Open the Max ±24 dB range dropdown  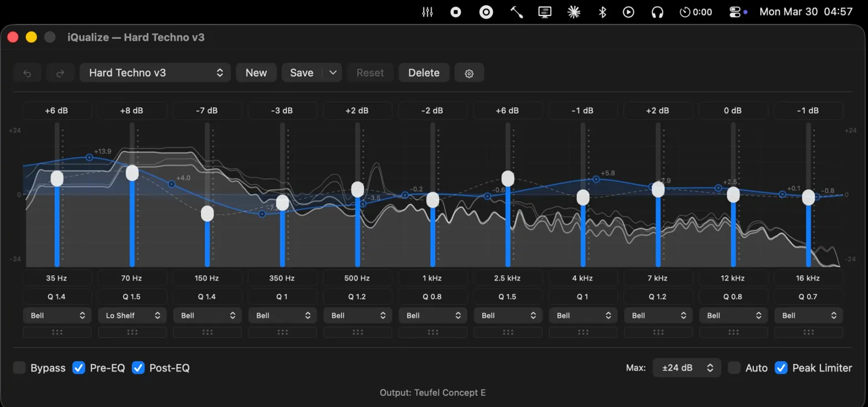click(x=686, y=368)
